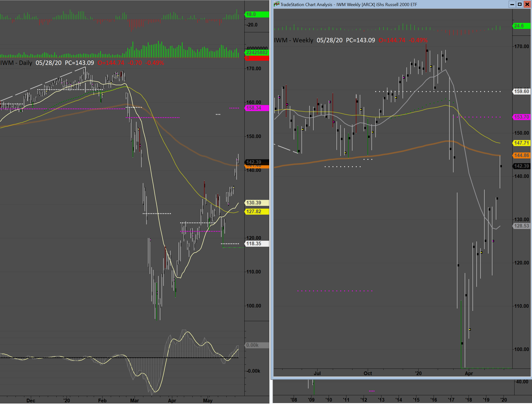
Task: Select the gray 0.00k oscillator label
Action: tap(257, 345)
